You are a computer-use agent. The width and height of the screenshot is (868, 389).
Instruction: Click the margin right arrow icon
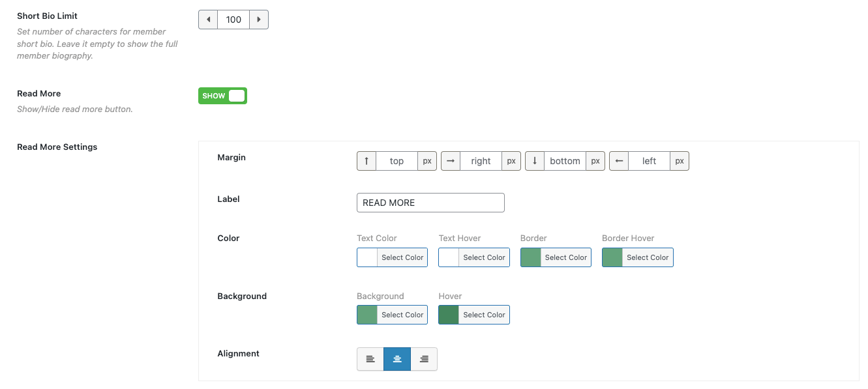click(451, 161)
